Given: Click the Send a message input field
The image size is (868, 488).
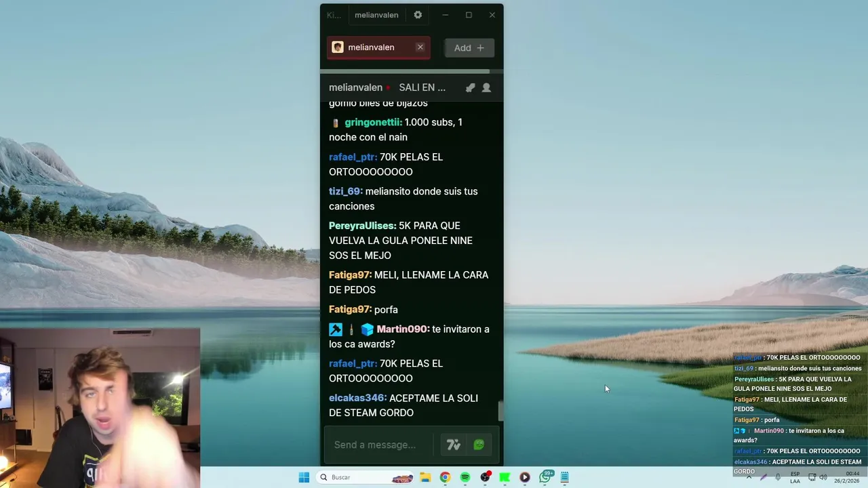Looking at the screenshot, I should (x=380, y=445).
